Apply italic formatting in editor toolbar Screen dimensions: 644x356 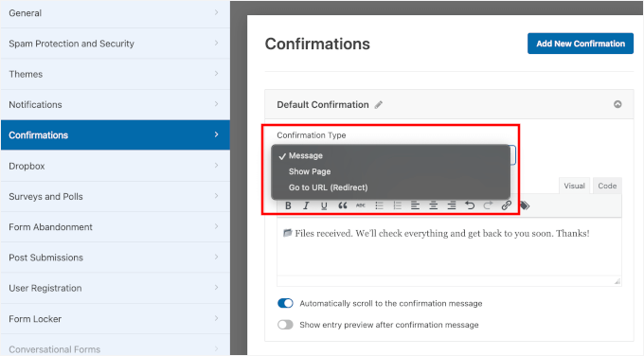click(306, 205)
